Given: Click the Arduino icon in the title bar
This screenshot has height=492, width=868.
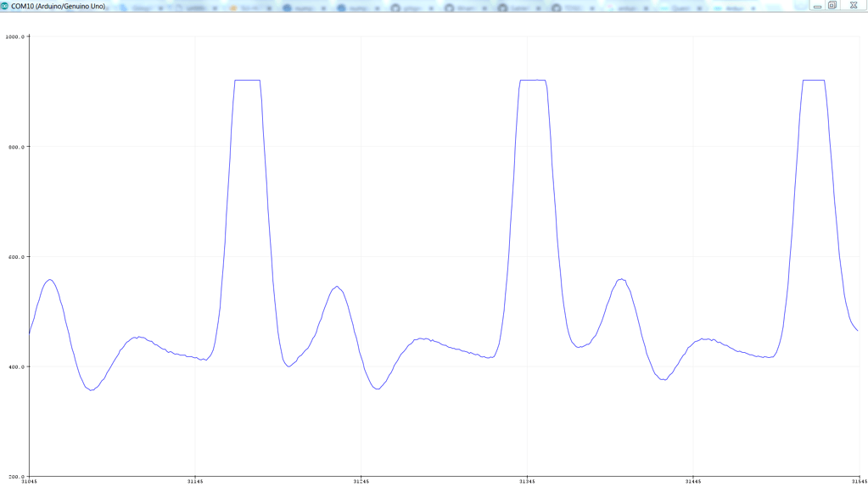Looking at the screenshot, I should [6, 5].
